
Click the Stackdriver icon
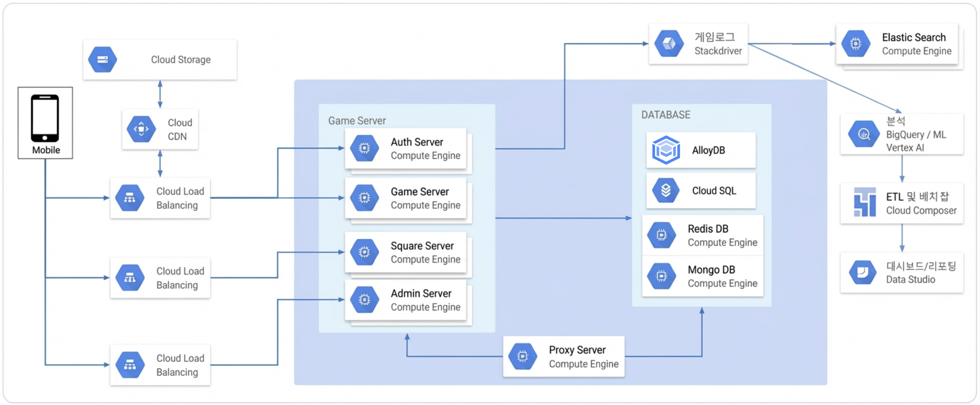(669, 44)
